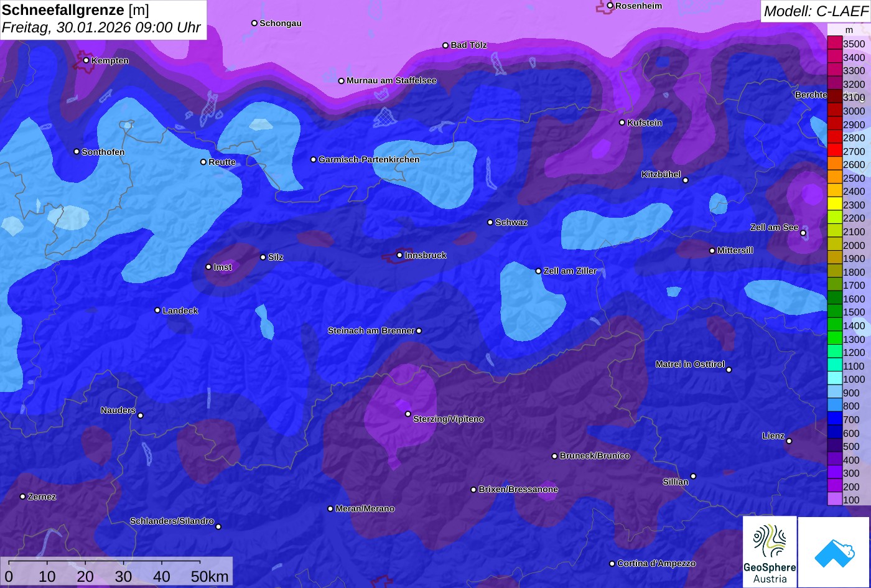Click the "Modell: C-LAEF" label
This screenshot has height=588, width=871.
[815, 11]
